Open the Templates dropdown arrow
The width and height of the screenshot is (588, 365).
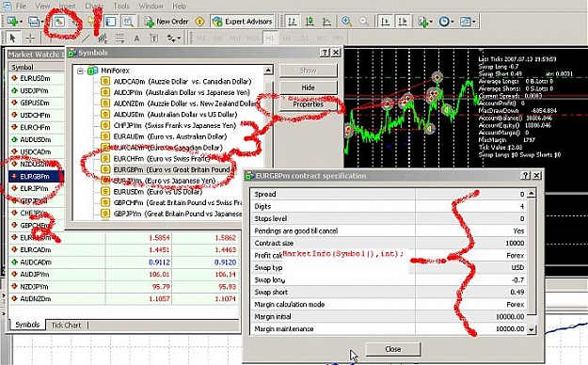tap(473, 22)
